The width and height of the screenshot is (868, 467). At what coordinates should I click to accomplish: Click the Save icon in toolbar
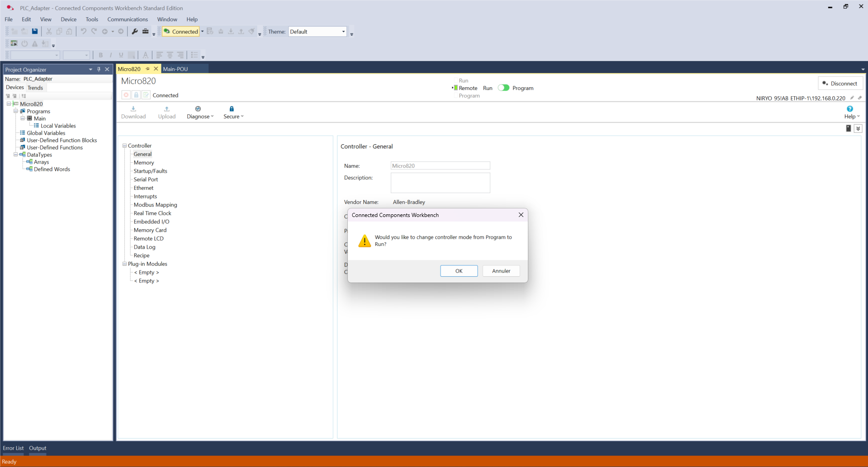pyautogui.click(x=35, y=31)
